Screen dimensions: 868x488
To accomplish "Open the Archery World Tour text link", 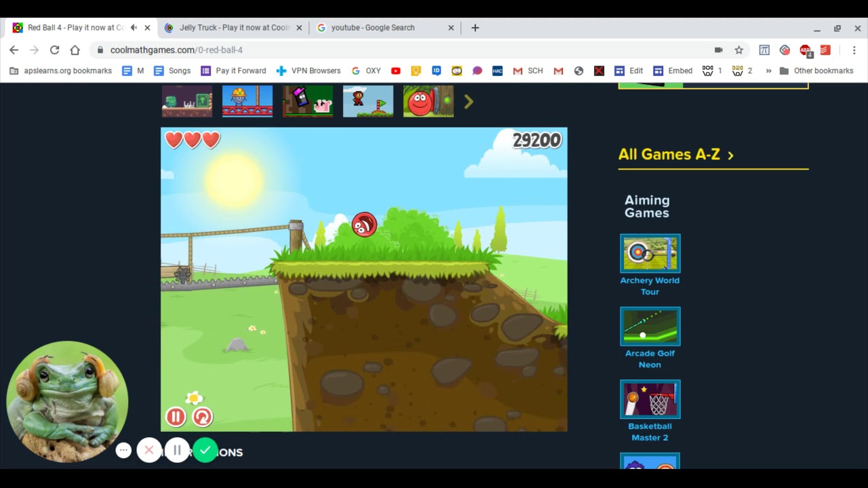I will [650, 286].
